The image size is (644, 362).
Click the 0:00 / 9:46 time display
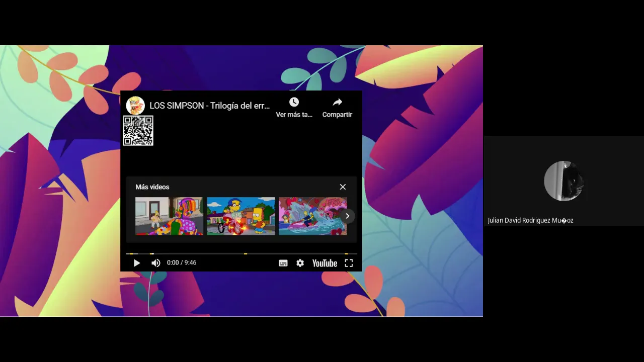[x=182, y=263]
